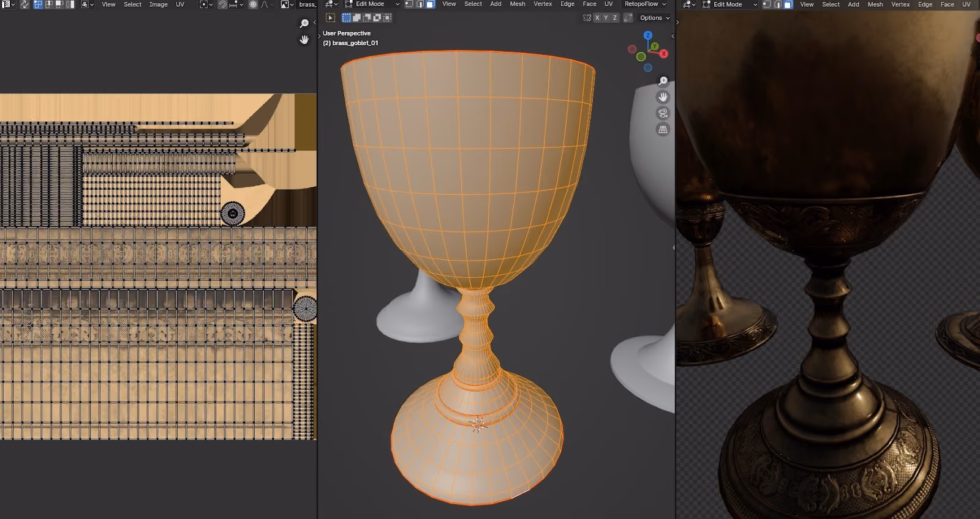Open the RetopoFlow dropdown
980x519 pixels.
click(x=645, y=4)
